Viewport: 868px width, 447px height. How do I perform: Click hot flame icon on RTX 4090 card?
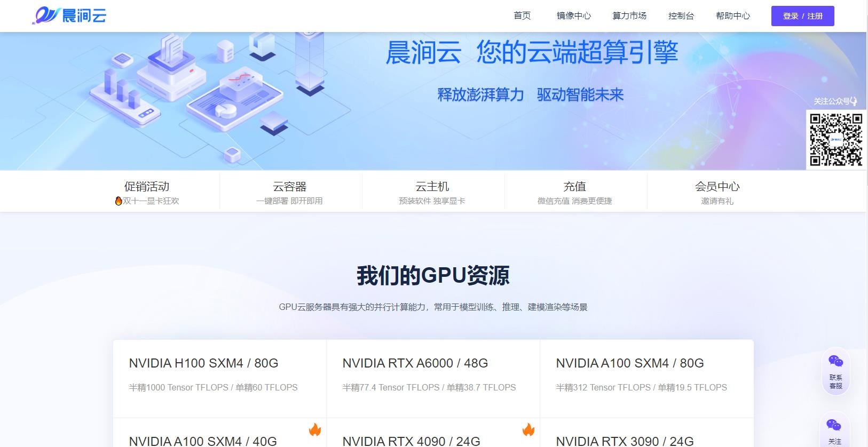[x=528, y=429]
